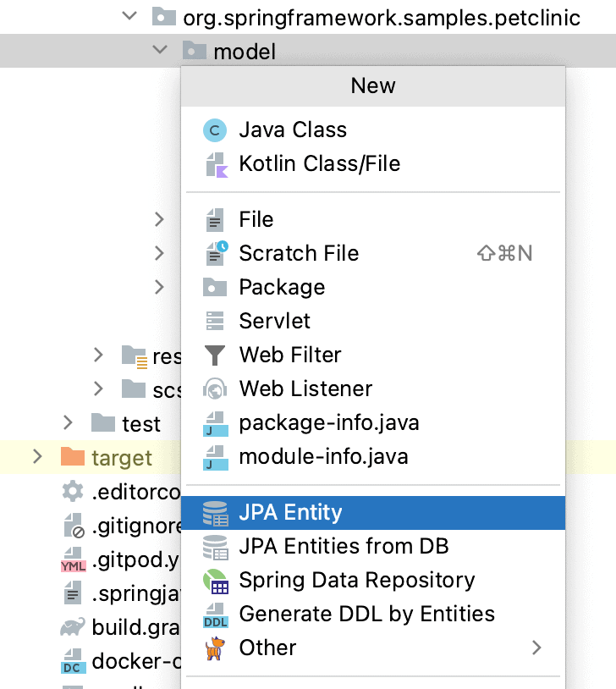Viewport: 616px width, 689px height.
Task: Click the build.gradle elephant icon
Action: click(73, 627)
